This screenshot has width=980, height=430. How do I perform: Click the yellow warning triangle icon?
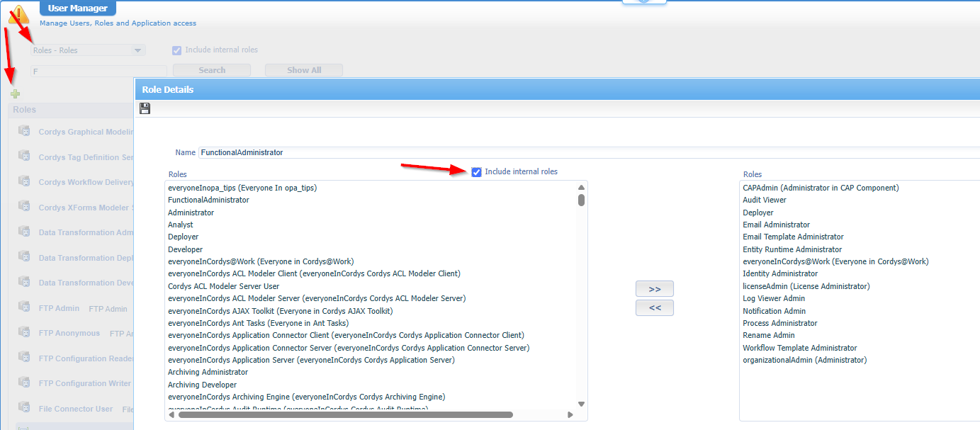(18, 14)
